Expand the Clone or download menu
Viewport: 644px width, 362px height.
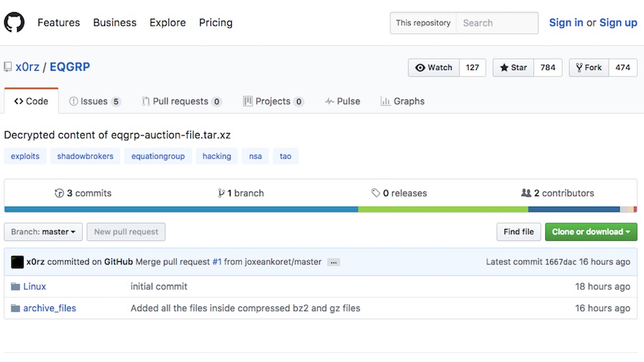click(x=590, y=232)
